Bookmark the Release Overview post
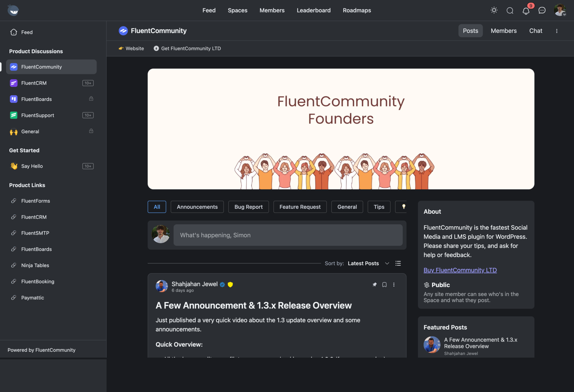 (384, 285)
